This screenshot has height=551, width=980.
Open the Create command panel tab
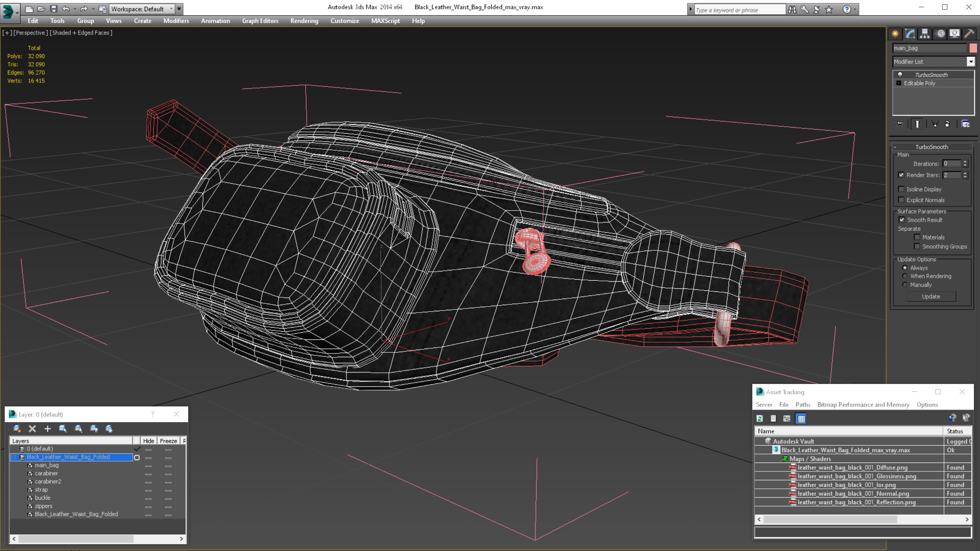(x=895, y=34)
